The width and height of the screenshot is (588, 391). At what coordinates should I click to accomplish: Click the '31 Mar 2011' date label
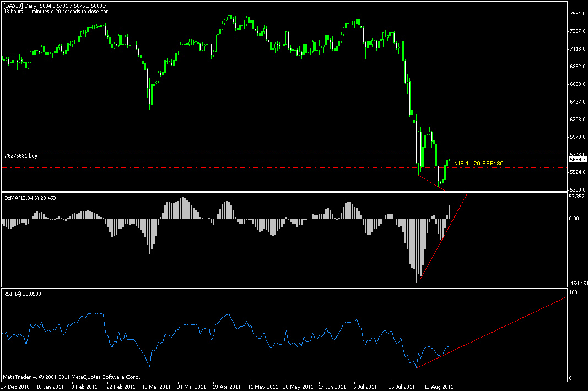(x=192, y=387)
